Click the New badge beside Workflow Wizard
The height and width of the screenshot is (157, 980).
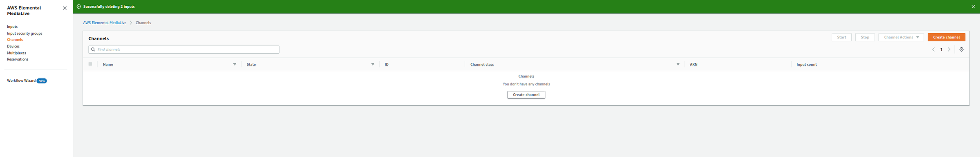tap(42, 81)
